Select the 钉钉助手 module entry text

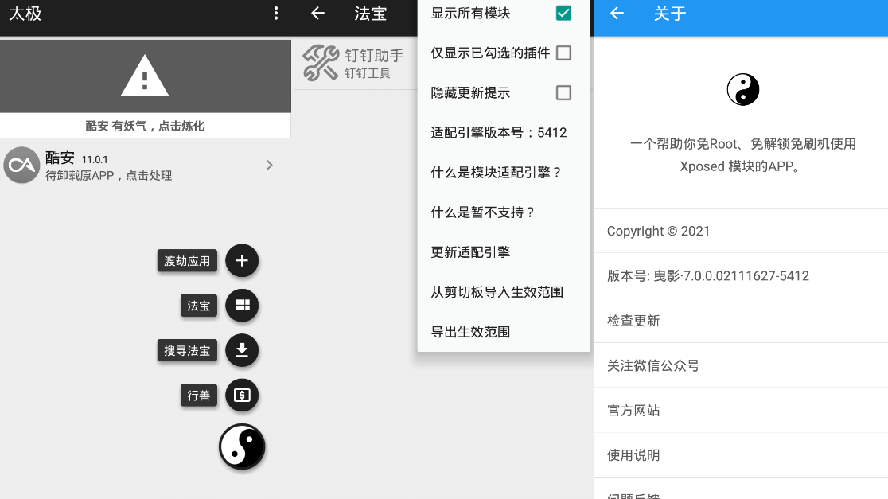point(374,63)
